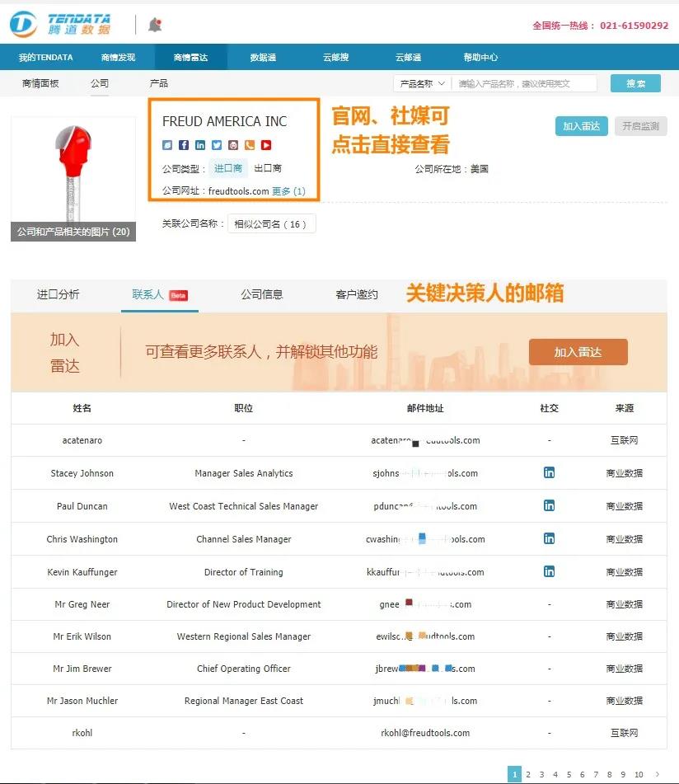Click Director of Training position text
Viewport: 679px width, 784px height.
point(243,572)
